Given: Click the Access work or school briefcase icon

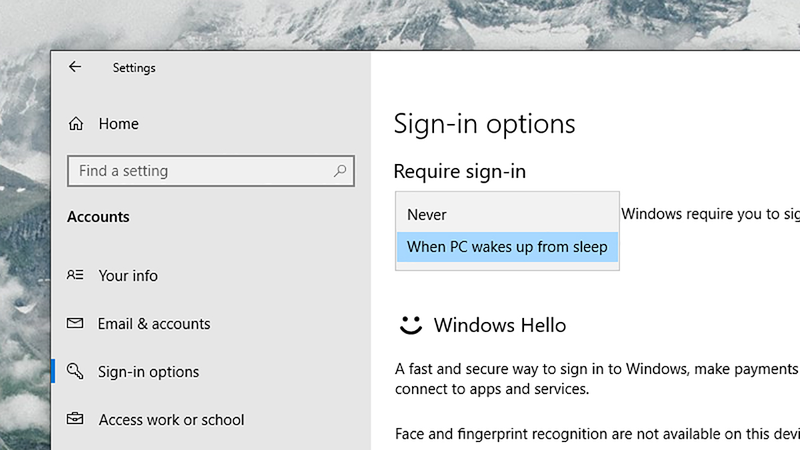Looking at the screenshot, I should click(75, 419).
